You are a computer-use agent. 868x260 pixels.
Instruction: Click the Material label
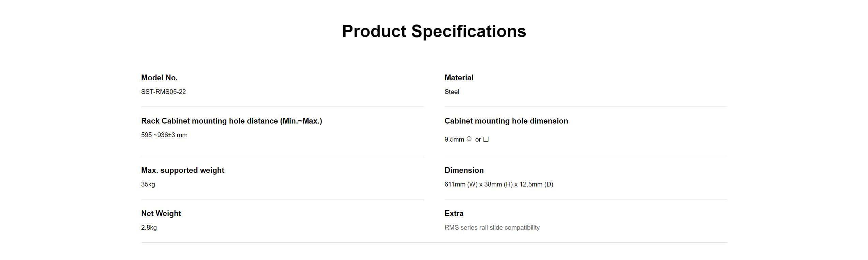[x=459, y=78]
